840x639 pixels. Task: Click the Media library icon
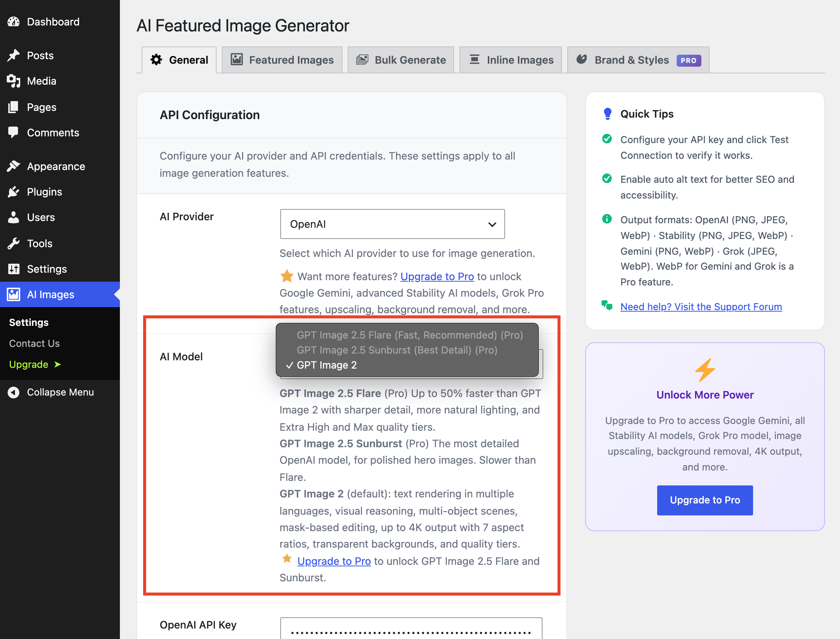pyautogui.click(x=14, y=81)
